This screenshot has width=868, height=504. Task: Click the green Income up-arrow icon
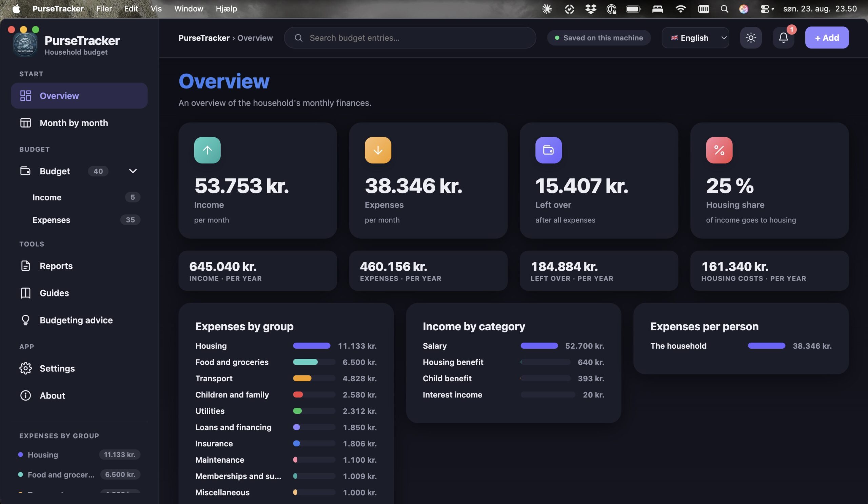coord(208,150)
